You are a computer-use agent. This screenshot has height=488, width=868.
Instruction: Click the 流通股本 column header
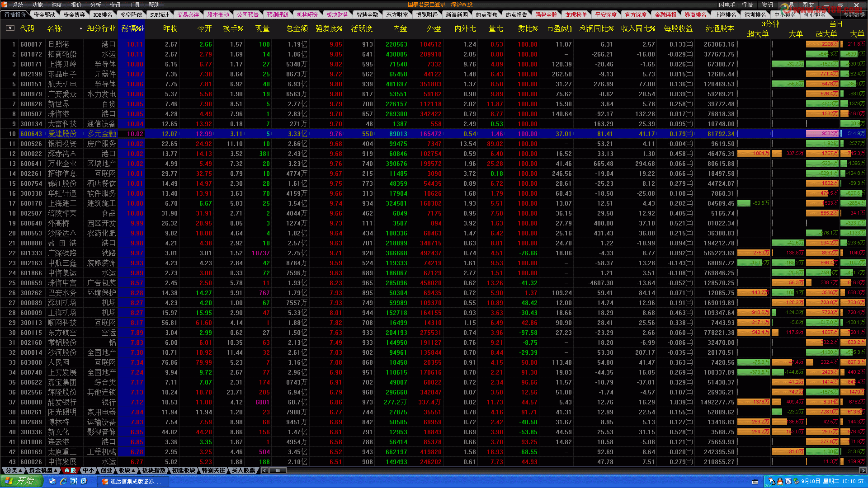720,28
